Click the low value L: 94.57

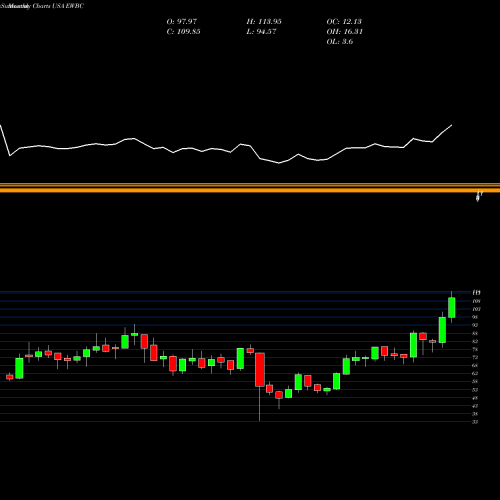tap(261, 31)
